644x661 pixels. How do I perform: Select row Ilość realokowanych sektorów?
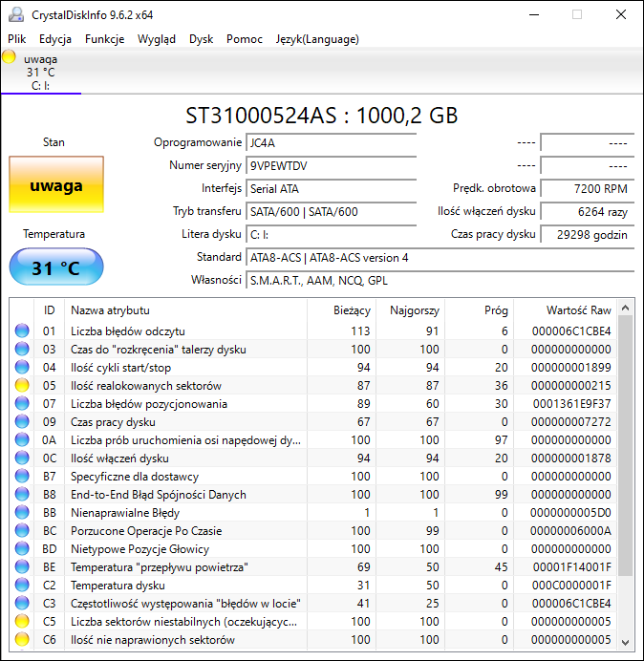click(x=313, y=385)
